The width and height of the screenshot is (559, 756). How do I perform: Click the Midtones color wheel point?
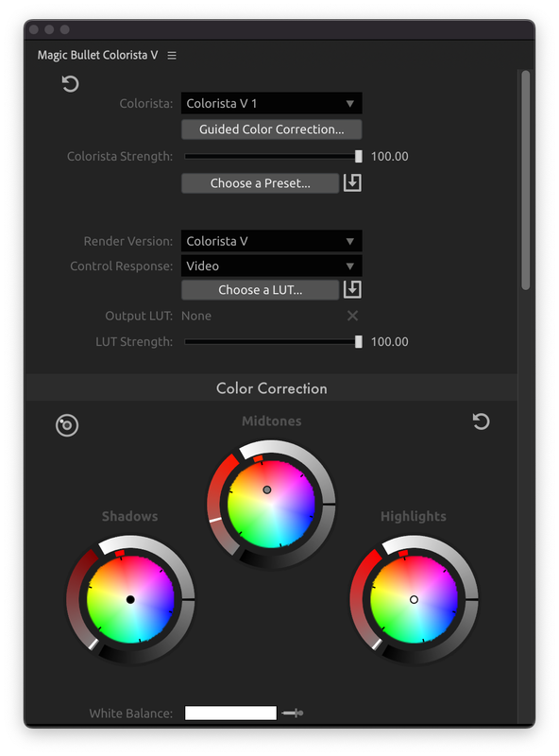pos(267,490)
